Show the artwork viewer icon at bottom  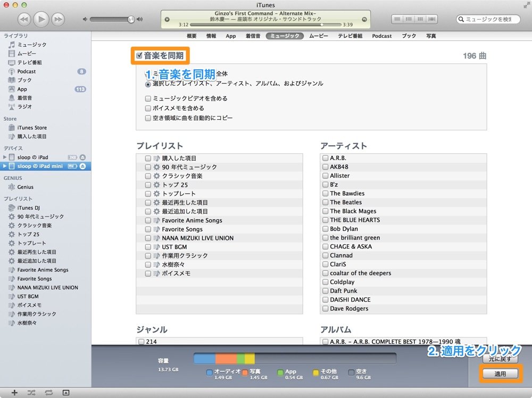[x=66, y=393]
